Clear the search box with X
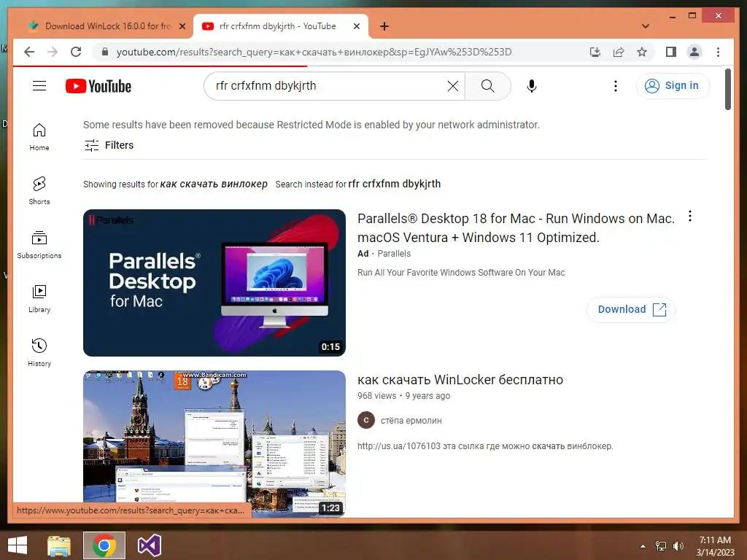The width and height of the screenshot is (747, 560). point(452,86)
